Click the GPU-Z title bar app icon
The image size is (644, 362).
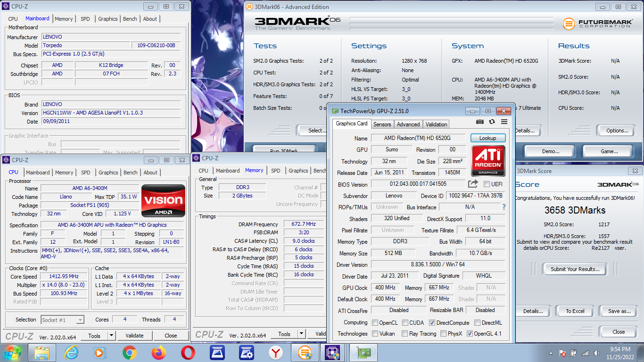pyautogui.click(x=335, y=111)
